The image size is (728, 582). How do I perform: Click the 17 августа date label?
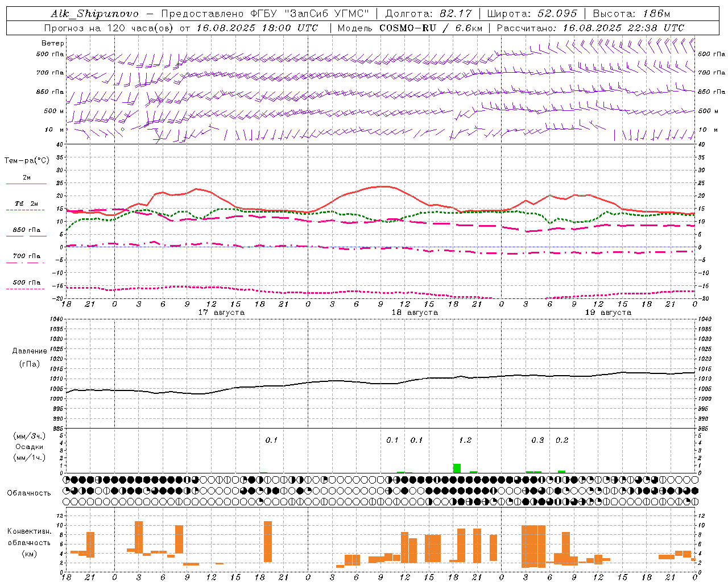coord(221,313)
